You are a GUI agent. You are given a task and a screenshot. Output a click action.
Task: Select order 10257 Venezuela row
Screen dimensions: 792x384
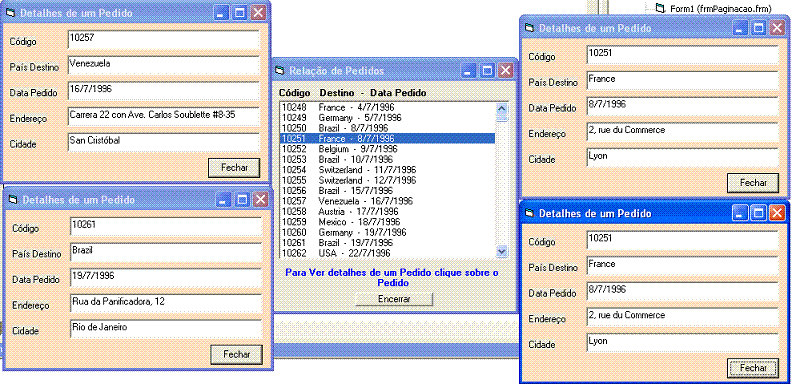pyautogui.click(x=387, y=201)
